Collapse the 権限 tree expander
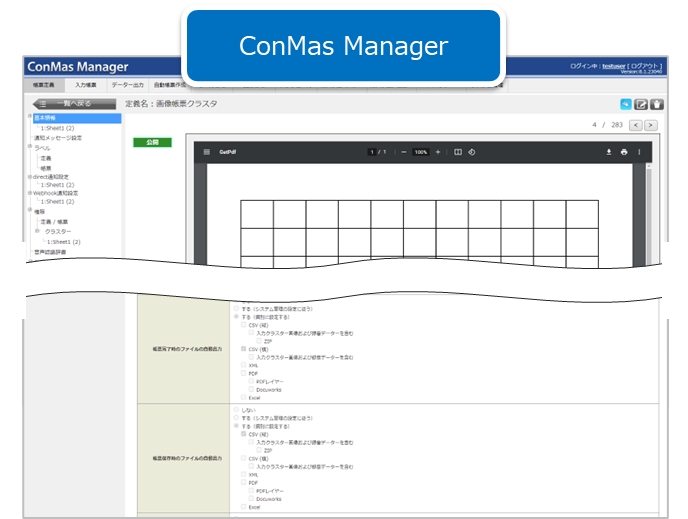 pos(30,210)
